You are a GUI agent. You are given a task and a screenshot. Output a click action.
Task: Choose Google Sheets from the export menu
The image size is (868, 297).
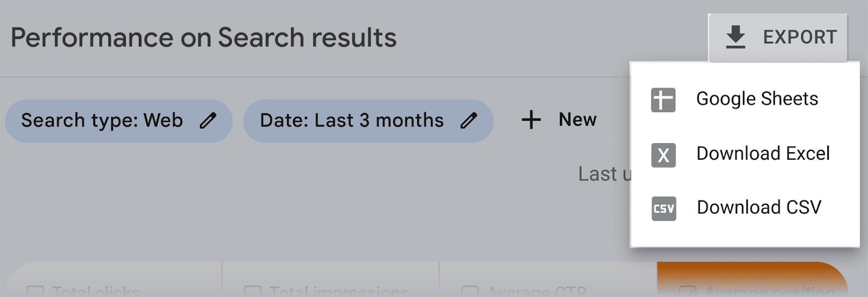(757, 99)
